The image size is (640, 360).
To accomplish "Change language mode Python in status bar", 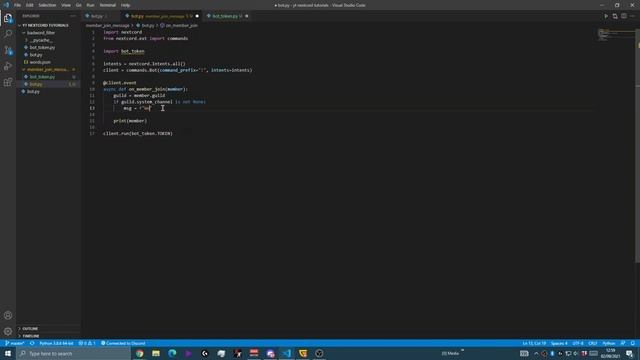I will pos(609,343).
